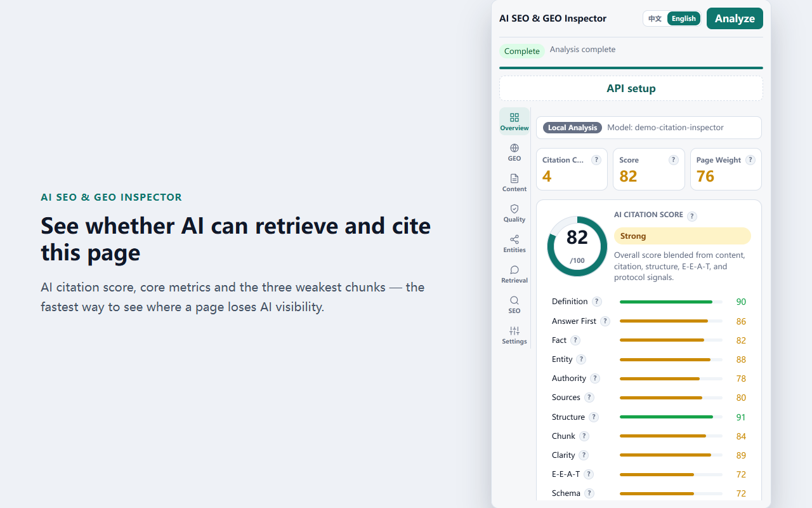This screenshot has width=812, height=508.
Task: Switch language to 中文
Action: [x=655, y=18]
